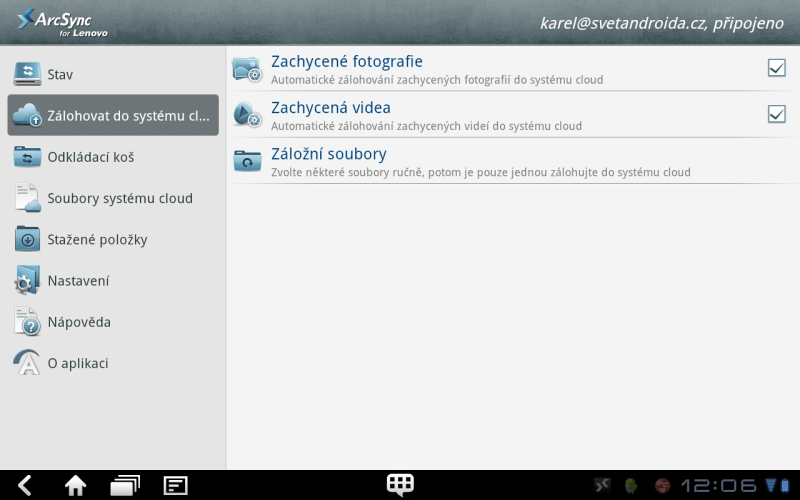Open the Nápověda help icon
800x500 pixels.
pos(28,321)
